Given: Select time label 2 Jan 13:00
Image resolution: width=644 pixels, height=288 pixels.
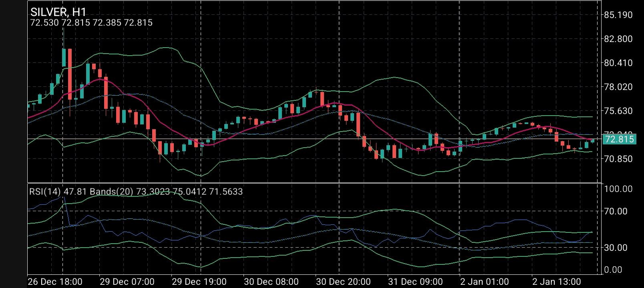Looking at the screenshot, I should tap(557, 282).
